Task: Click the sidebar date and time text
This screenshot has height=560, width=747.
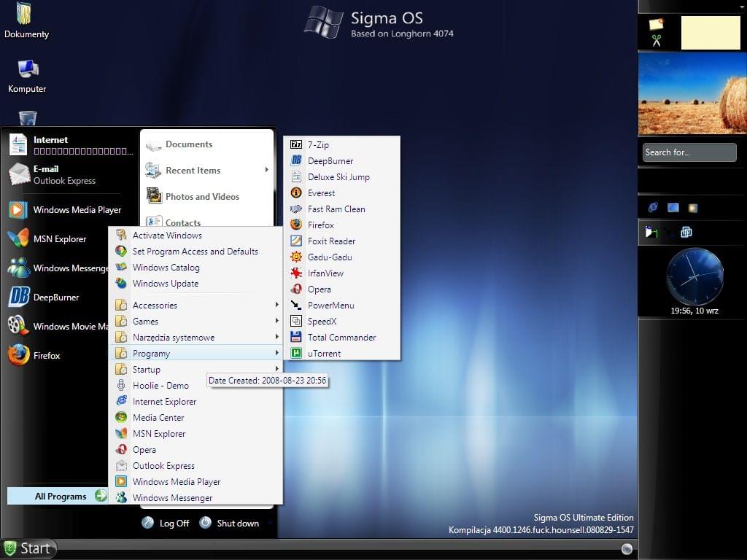Action: [694, 311]
